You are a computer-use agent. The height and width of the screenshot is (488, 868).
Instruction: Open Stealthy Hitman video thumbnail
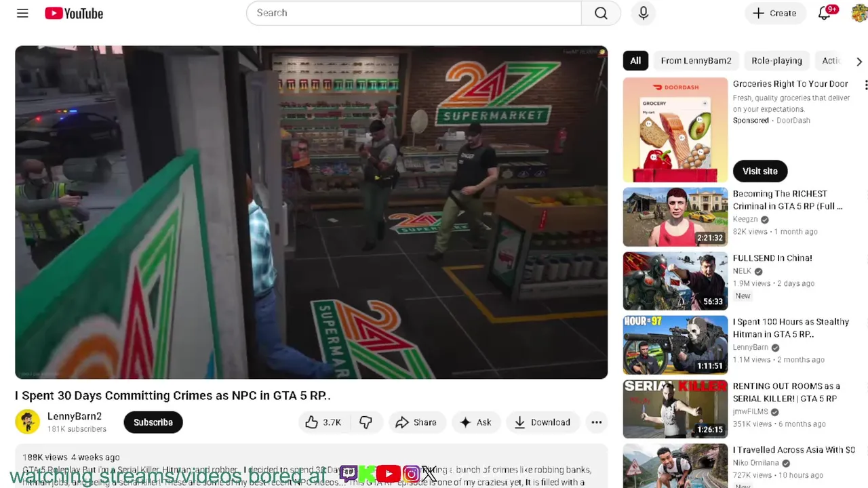[x=675, y=345]
